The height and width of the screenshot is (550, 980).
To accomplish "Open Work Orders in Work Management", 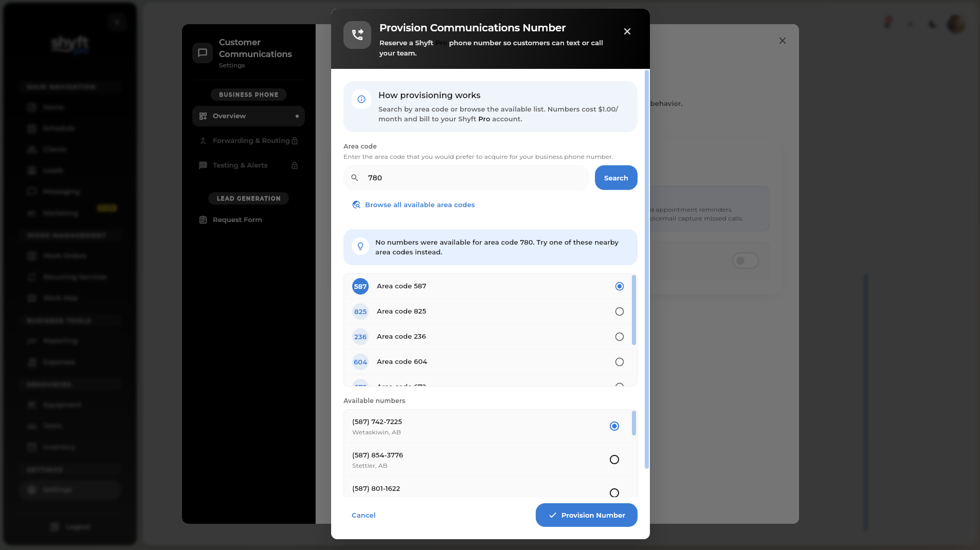I will (64, 255).
